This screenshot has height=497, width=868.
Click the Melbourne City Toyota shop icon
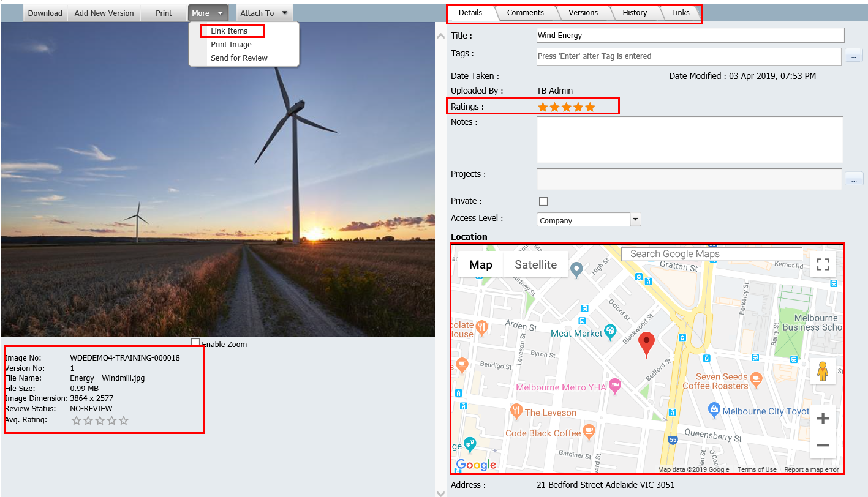coord(714,409)
